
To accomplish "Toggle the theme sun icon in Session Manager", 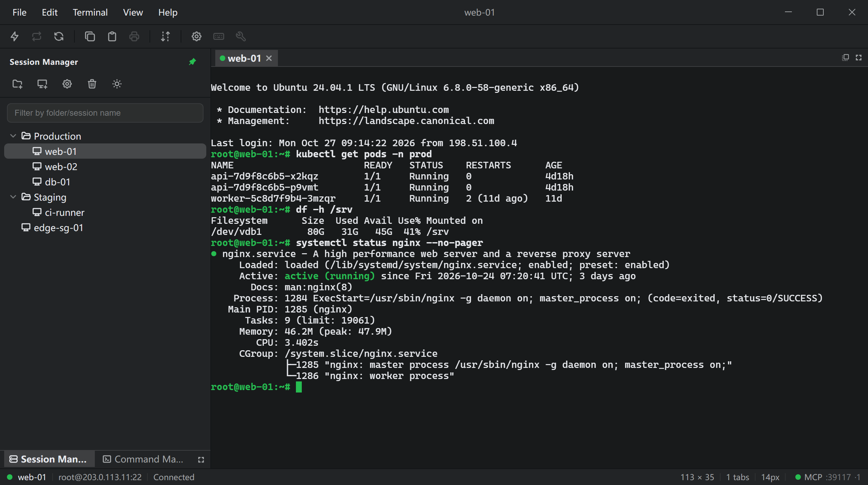I will click(117, 84).
